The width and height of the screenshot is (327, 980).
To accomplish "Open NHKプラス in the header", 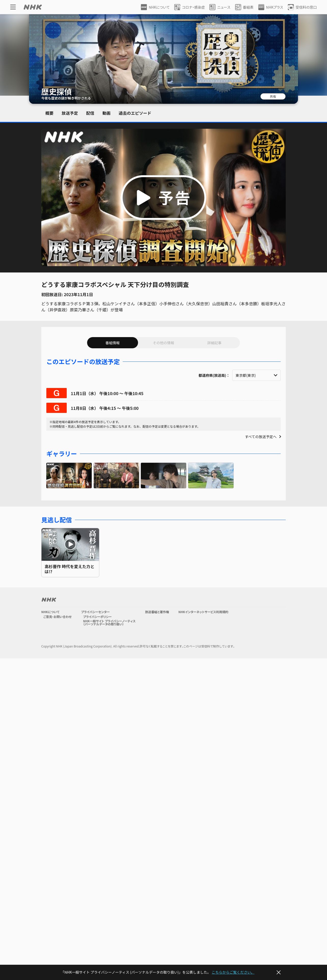I will 270,7.
